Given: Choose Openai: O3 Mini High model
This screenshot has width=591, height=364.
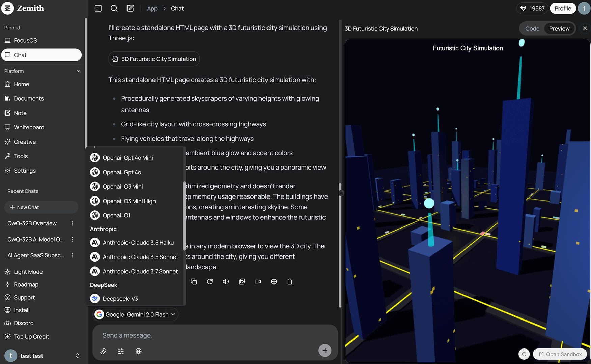Looking at the screenshot, I should [129, 201].
